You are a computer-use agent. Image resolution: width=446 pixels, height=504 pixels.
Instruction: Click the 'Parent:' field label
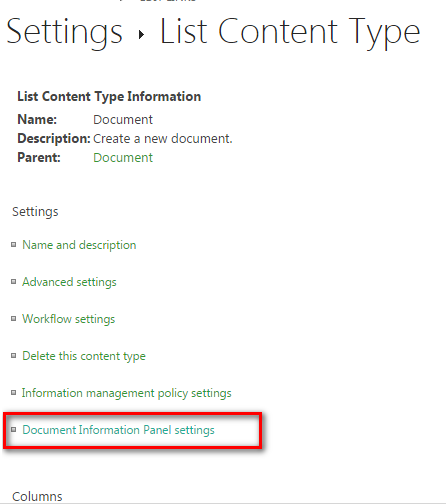click(x=39, y=157)
